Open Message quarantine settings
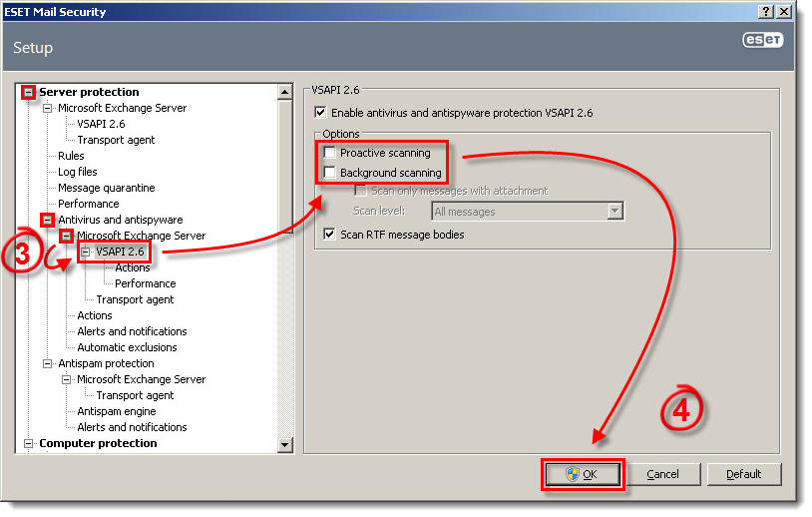 (x=106, y=188)
